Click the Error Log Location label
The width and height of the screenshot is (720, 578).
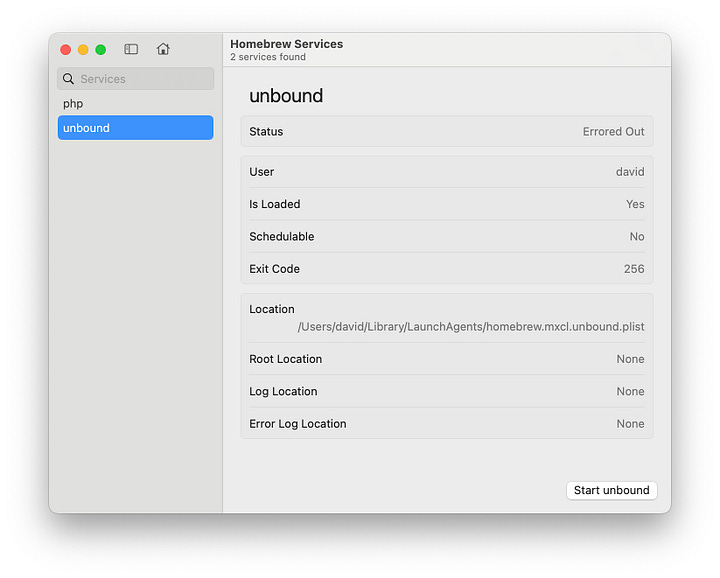click(298, 424)
